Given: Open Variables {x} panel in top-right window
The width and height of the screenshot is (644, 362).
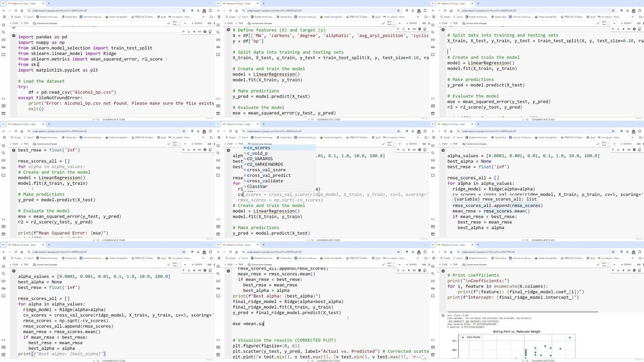Looking at the screenshot, I should [433, 39].
